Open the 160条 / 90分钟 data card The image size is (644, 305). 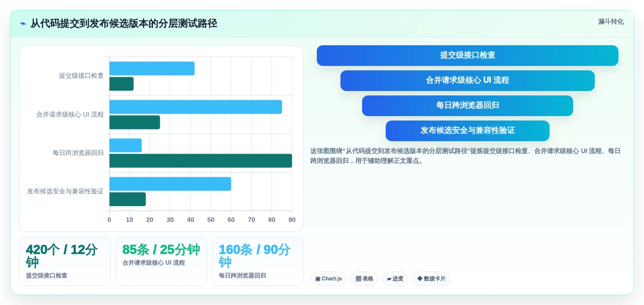click(x=258, y=261)
